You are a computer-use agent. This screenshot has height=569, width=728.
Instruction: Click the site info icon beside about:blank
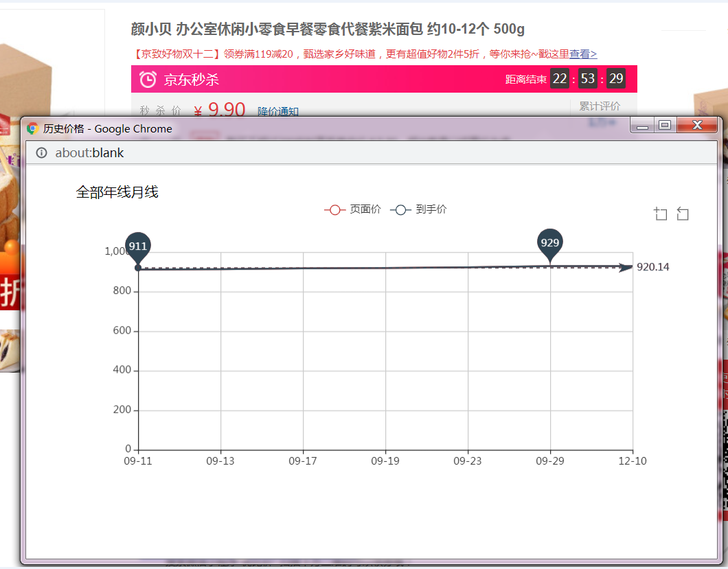[x=41, y=152]
